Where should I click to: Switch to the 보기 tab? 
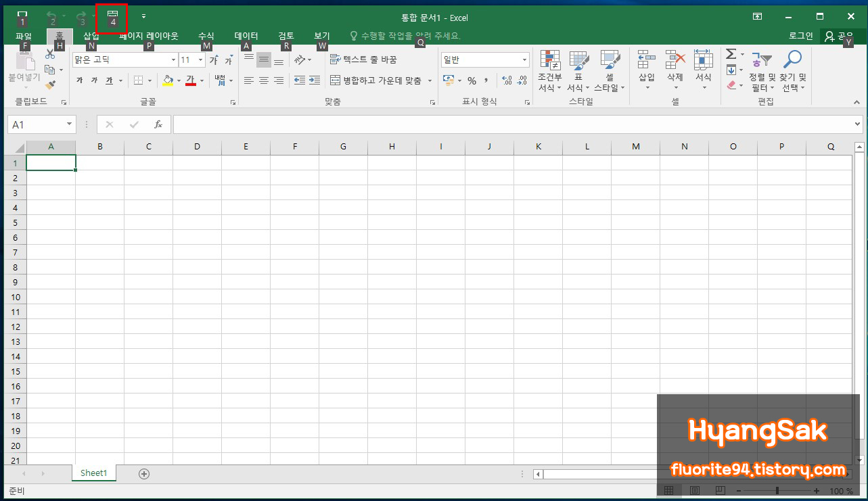click(x=322, y=36)
